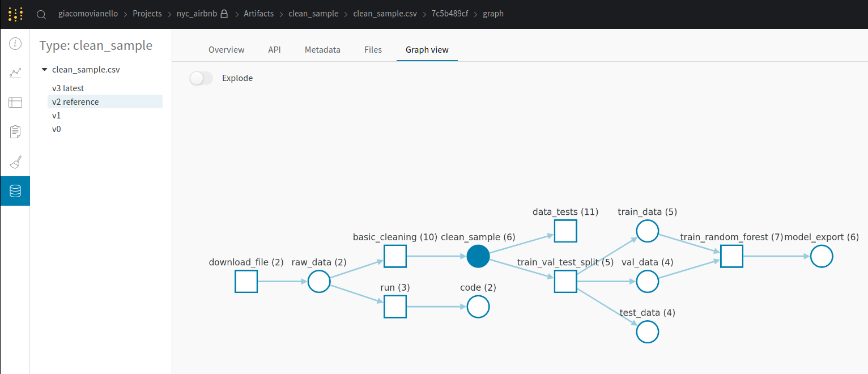Open the clean_sample.csv breadcrumb link

(385, 14)
